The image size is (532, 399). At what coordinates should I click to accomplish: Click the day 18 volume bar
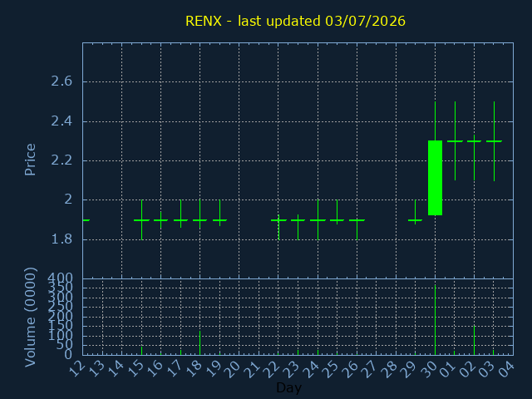click(x=199, y=343)
